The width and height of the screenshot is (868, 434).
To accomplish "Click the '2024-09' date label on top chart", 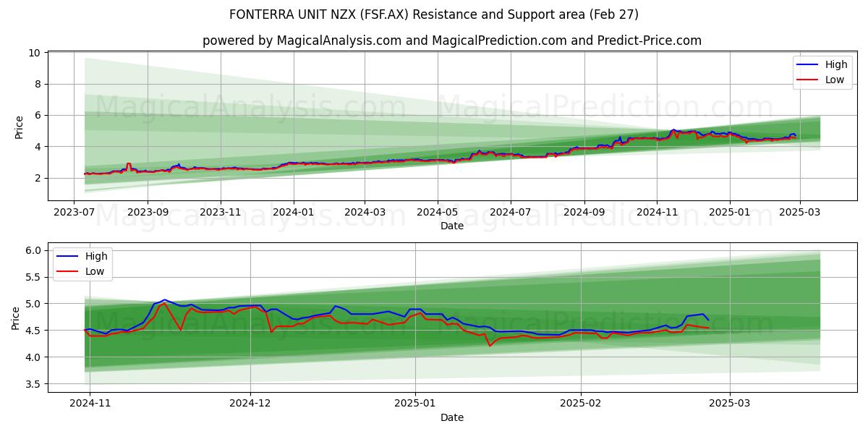I will pos(584,213).
